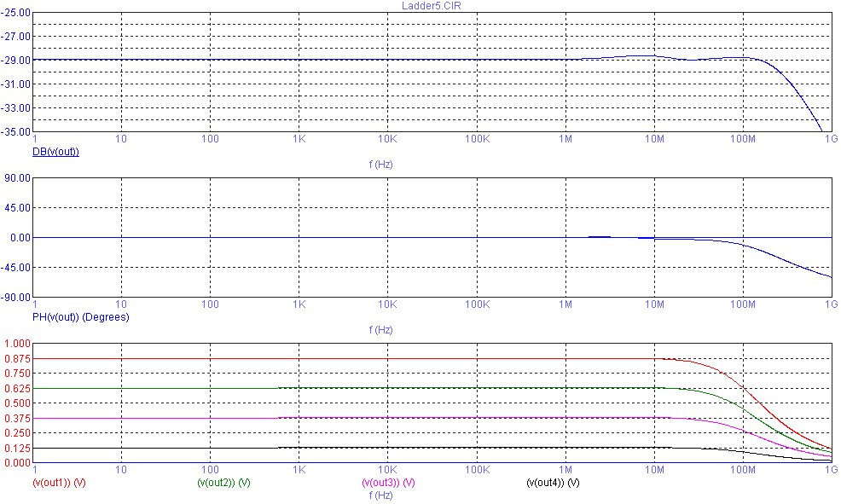Click the -35.00 value on gain axis
Screen dimensions: 841x504
[15, 132]
